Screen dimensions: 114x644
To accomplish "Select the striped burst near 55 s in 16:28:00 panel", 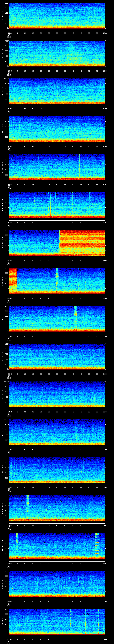I will pyautogui.click(x=97, y=545).
